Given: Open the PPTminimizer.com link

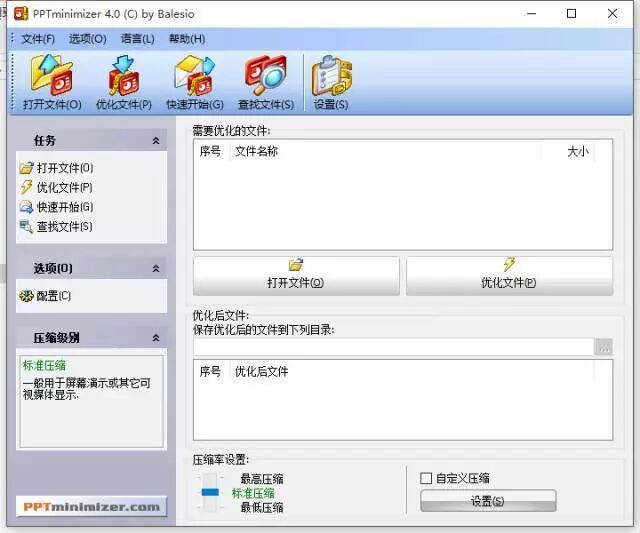Looking at the screenshot, I should click(91, 506).
